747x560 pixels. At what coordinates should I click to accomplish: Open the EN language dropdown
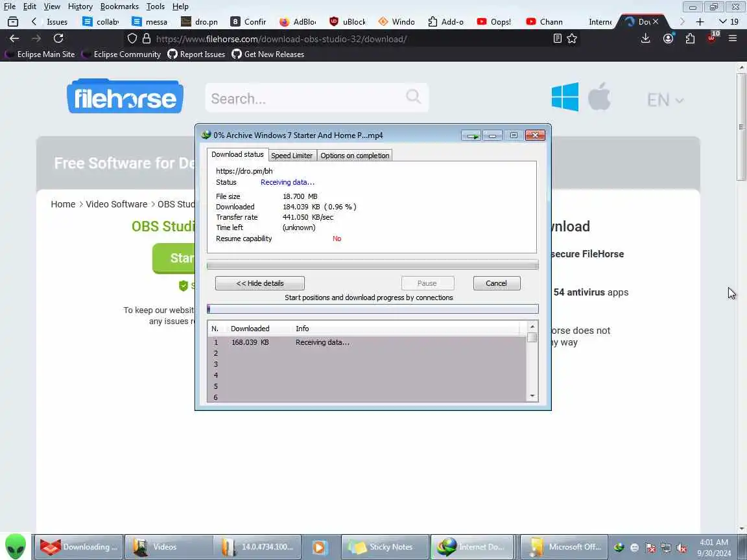665,100
